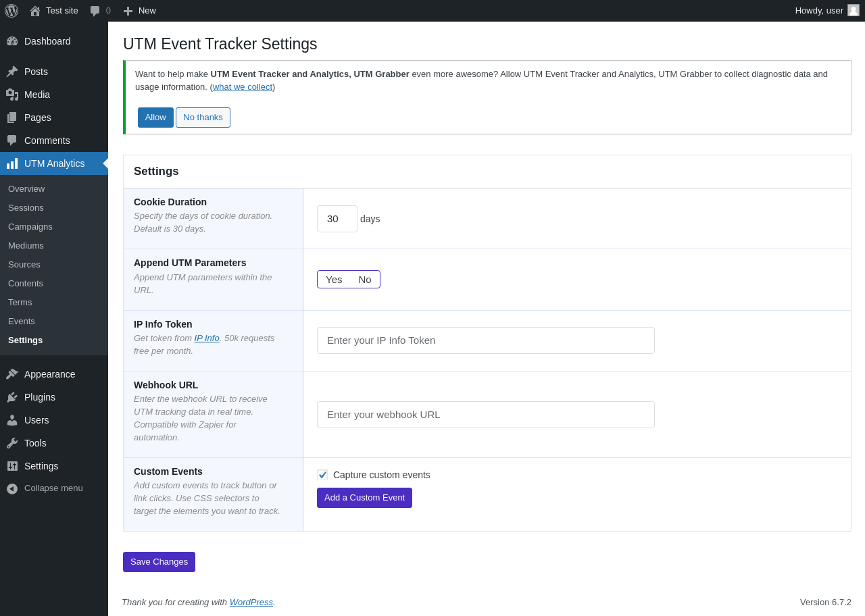Viewport: 865px width, 616px height.
Task: Click the Plugins plug icon
Action: [12, 397]
